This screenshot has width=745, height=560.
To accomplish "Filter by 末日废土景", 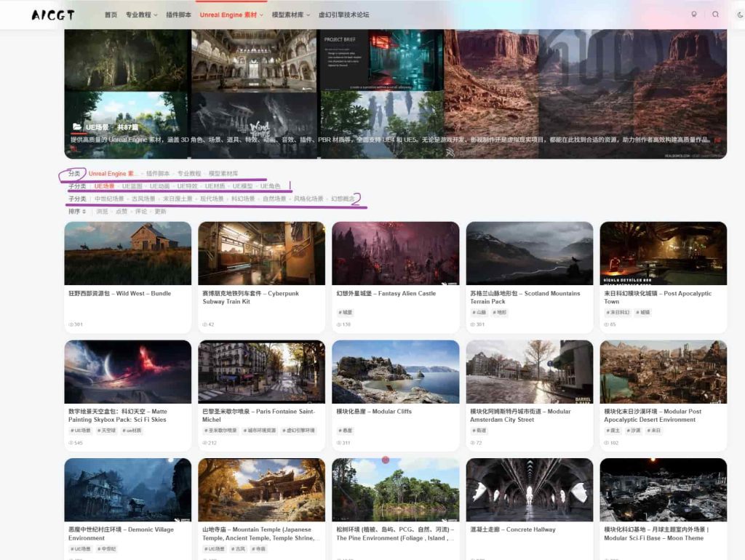I will (x=178, y=199).
